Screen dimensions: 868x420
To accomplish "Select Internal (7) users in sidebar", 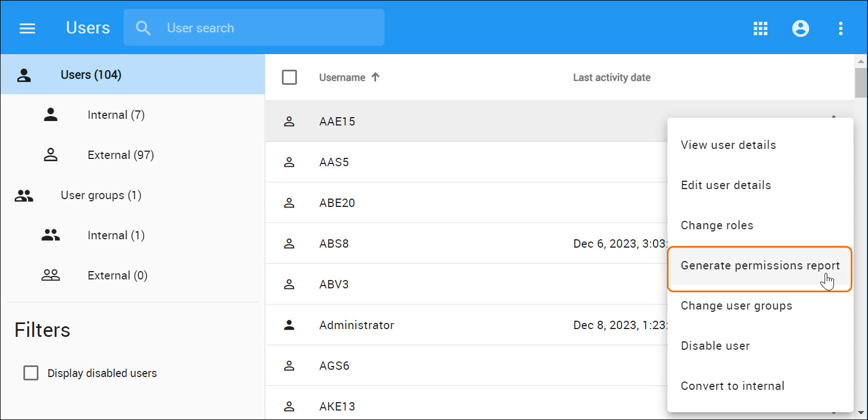I will [116, 115].
